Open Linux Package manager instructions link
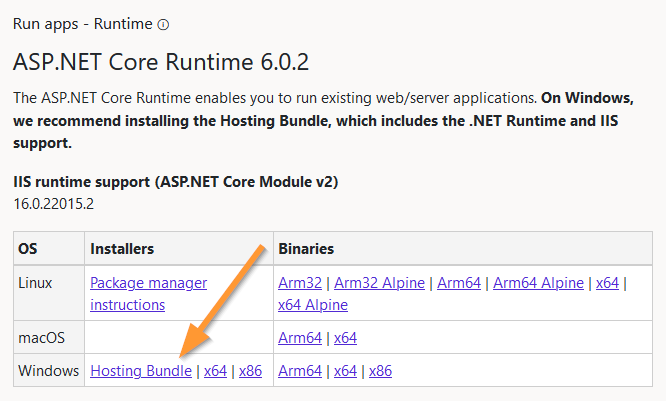666x401 pixels. pos(149,294)
